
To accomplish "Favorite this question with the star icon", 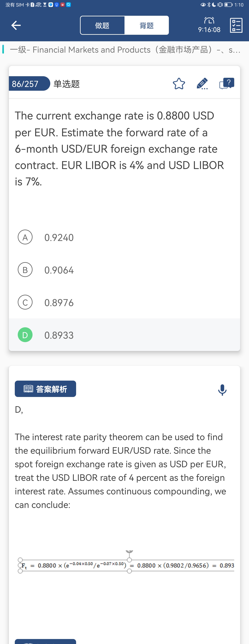I will [179, 84].
